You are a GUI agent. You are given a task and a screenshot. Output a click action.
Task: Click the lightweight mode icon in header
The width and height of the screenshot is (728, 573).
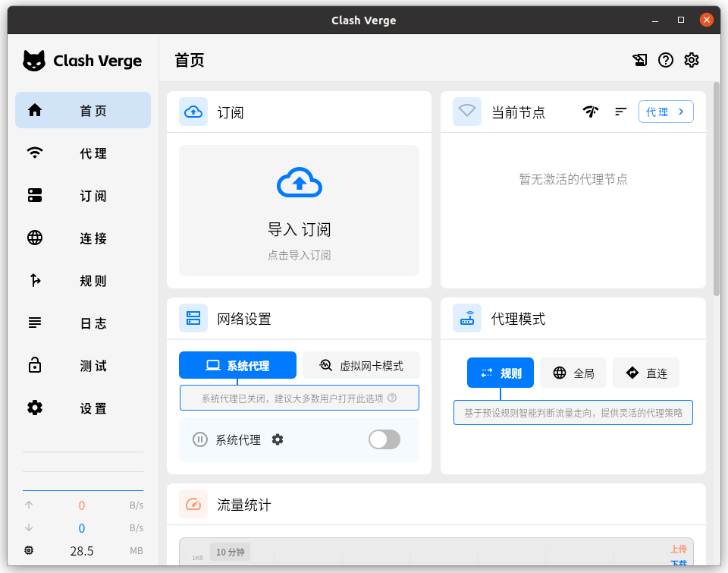tap(639, 60)
